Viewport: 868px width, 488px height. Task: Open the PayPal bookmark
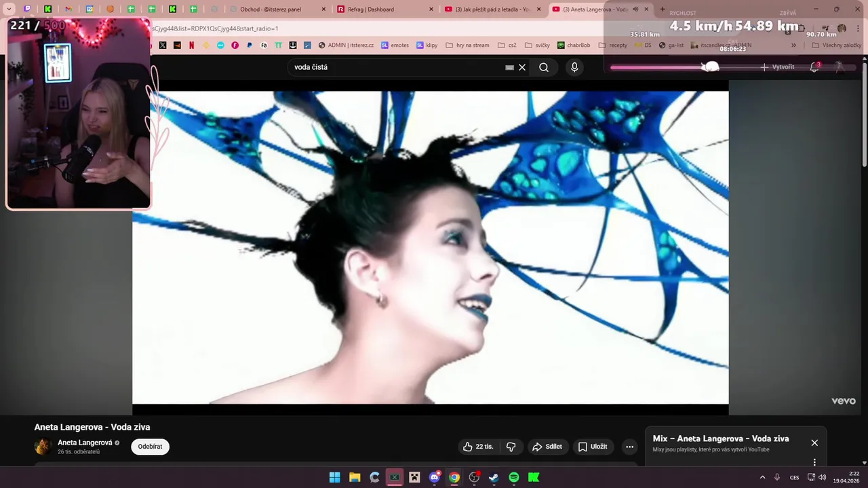click(250, 45)
